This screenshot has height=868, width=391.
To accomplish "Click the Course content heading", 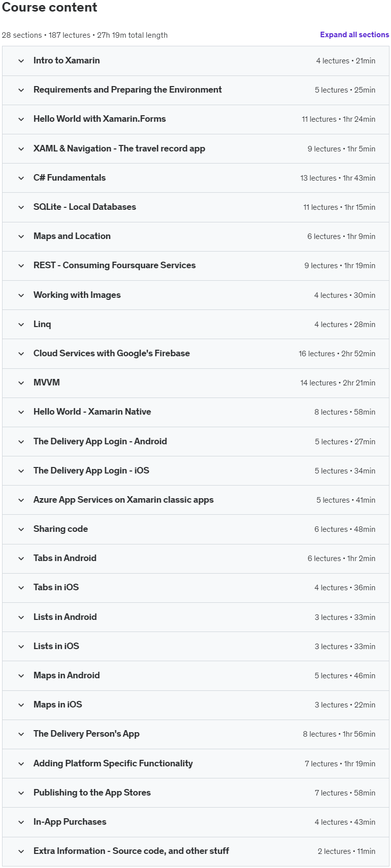I will [50, 8].
